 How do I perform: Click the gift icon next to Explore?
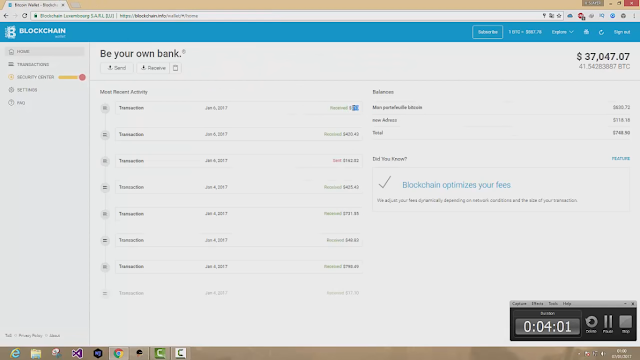(586, 32)
